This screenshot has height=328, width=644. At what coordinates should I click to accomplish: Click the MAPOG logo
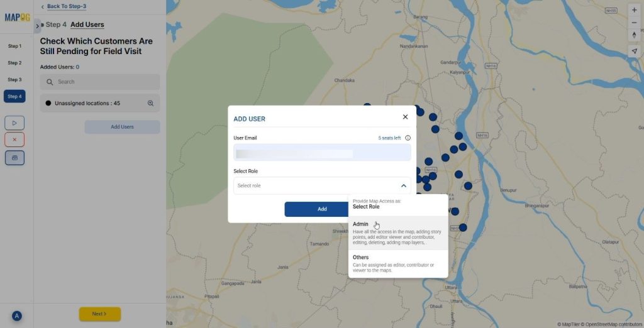[17, 18]
